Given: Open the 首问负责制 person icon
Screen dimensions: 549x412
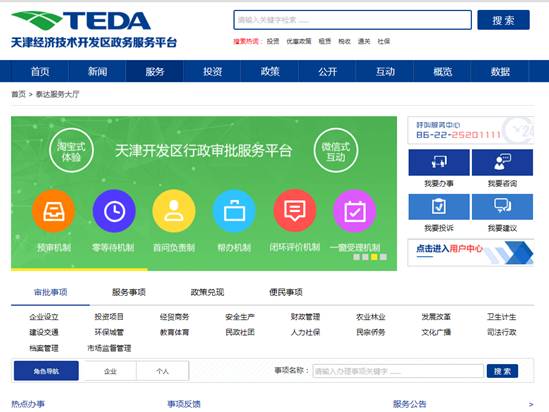Looking at the screenshot, I should 174,211.
